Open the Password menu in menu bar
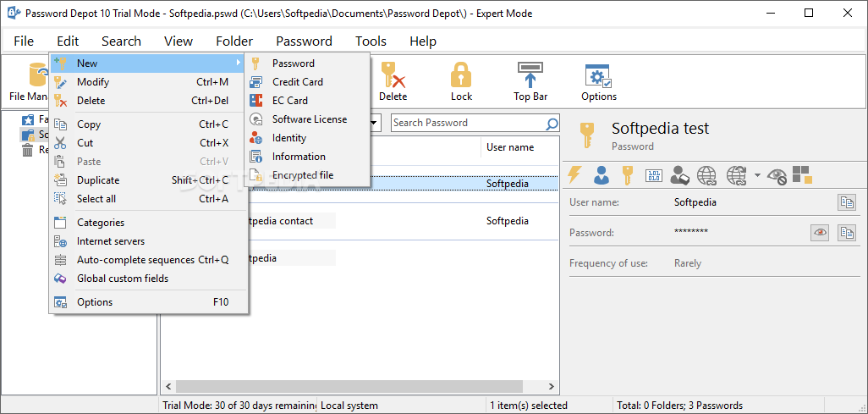868x414 pixels. 304,41
